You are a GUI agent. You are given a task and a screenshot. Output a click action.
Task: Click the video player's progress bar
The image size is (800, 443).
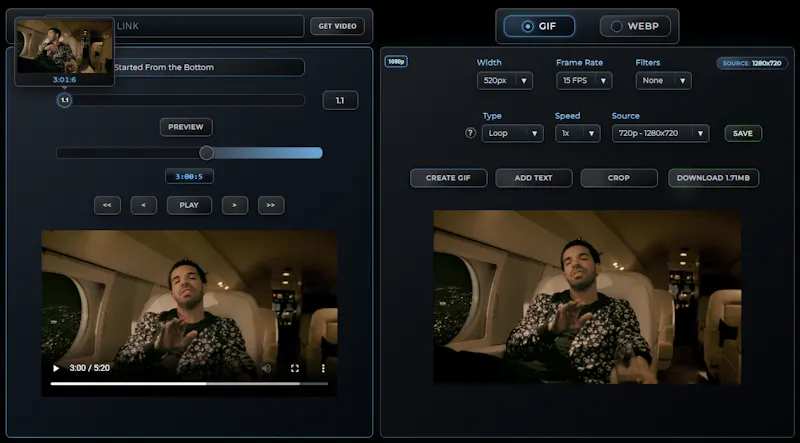coord(189,383)
